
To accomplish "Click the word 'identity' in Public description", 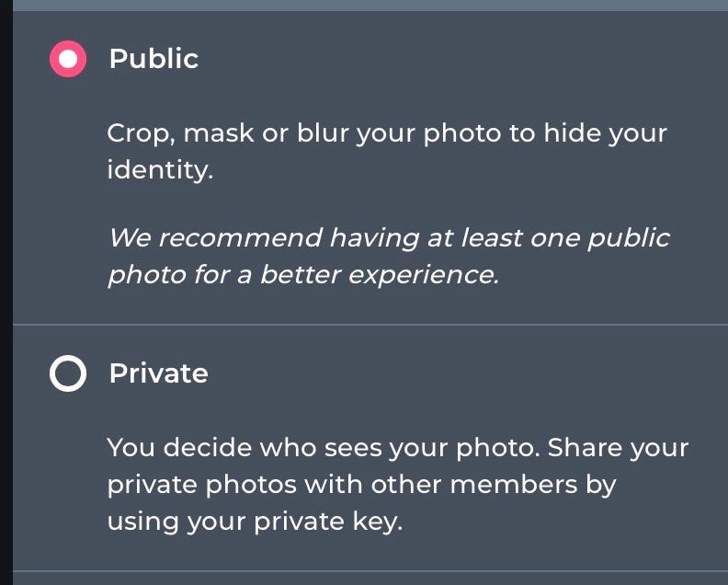I will pyautogui.click(x=158, y=171).
